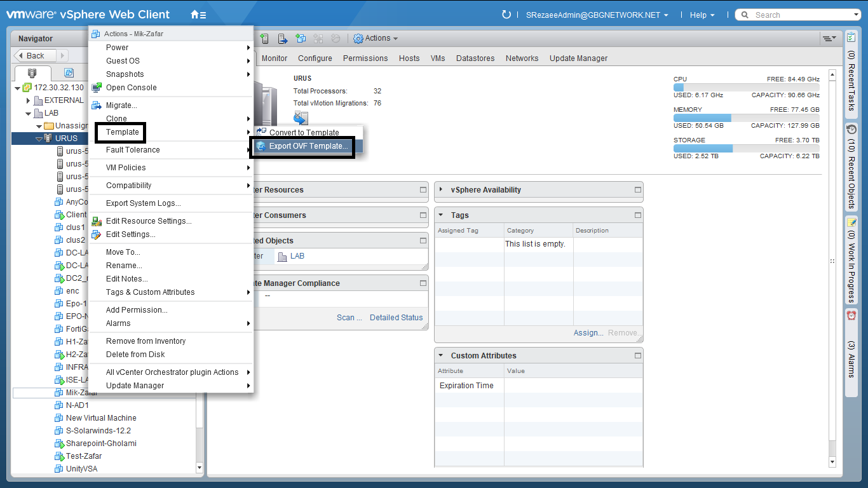The height and width of the screenshot is (488, 868).
Task: Open the Alarms side panel icon
Action: pos(851,315)
